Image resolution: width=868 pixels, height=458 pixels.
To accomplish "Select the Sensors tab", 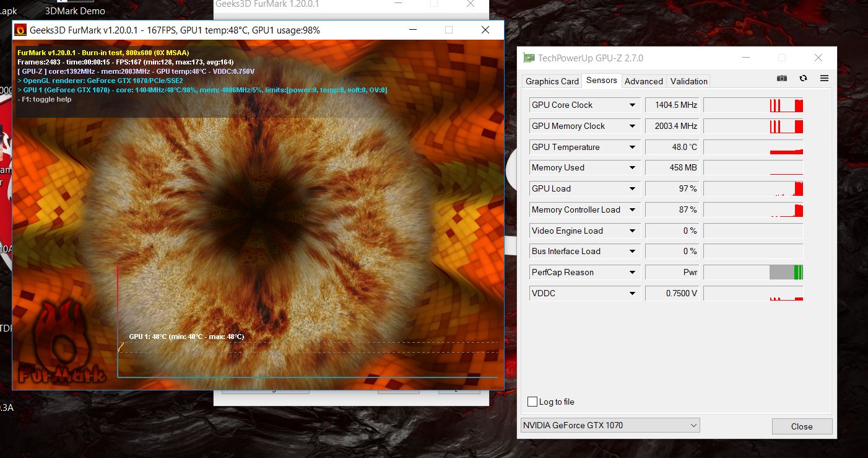I will (601, 81).
